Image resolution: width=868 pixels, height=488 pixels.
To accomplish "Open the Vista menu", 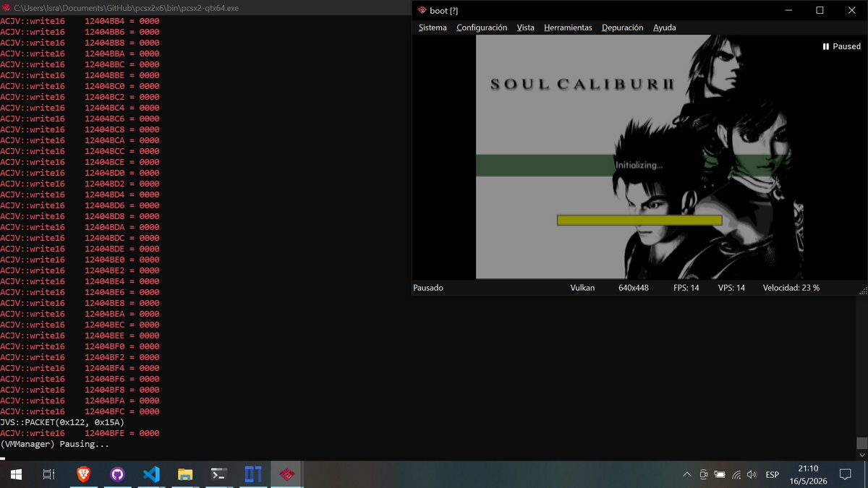I will pyautogui.click(x=526, y=27).
